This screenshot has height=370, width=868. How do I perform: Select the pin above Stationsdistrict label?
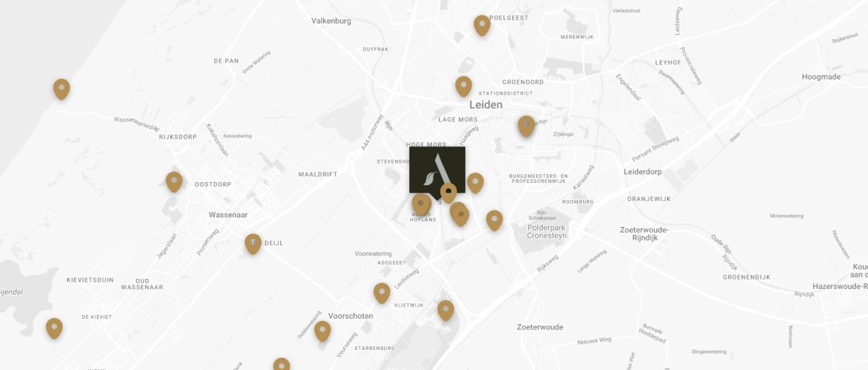tap(464, 86)
